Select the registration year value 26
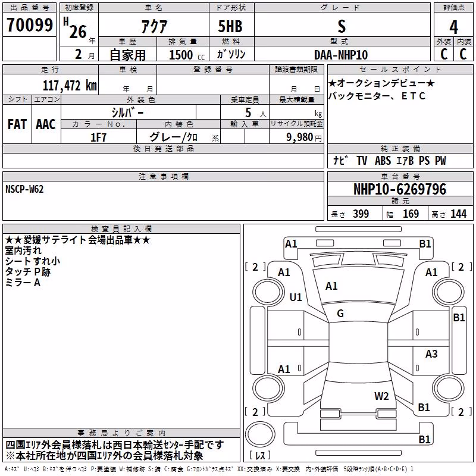 pos(78,32)
